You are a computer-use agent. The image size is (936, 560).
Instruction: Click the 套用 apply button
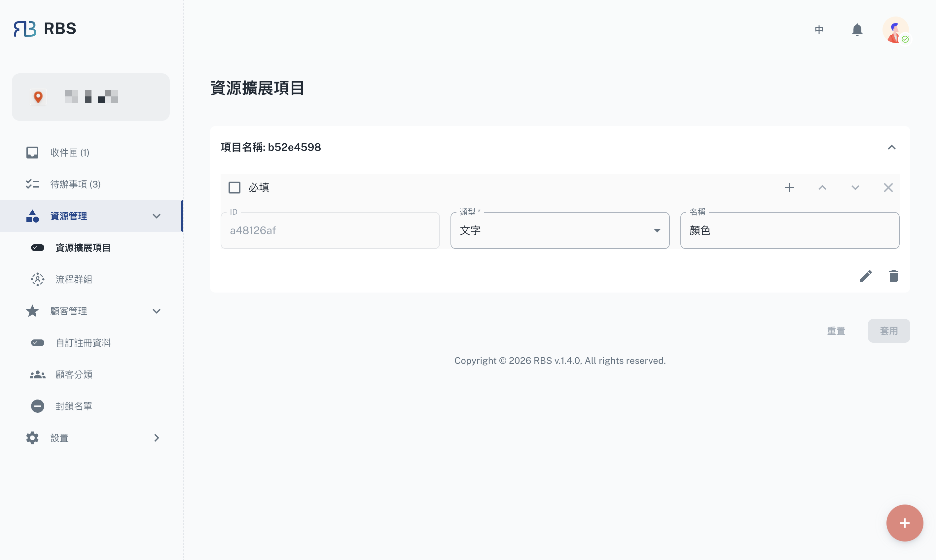888,331
